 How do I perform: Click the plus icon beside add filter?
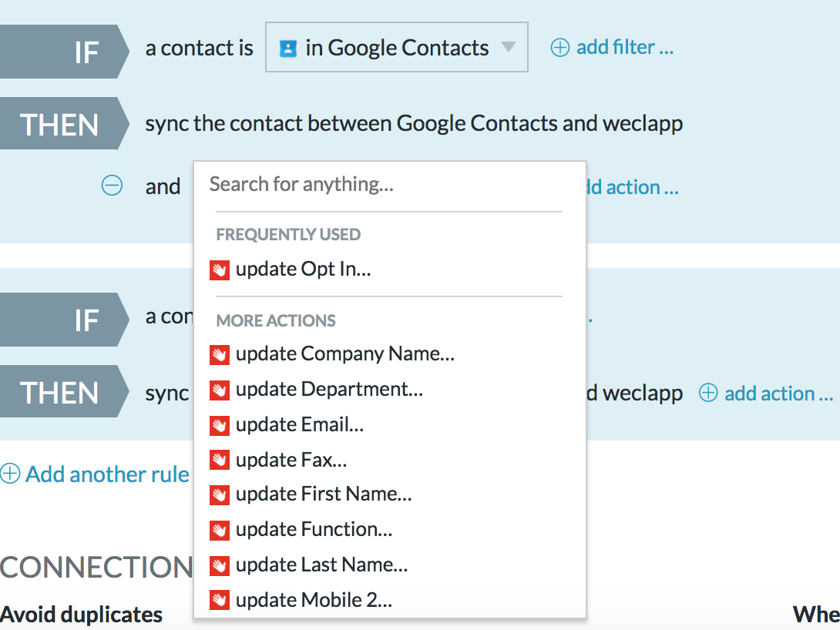[559, 48]
